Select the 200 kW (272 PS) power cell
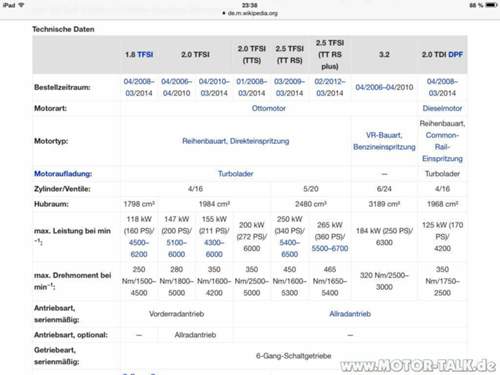Viewport: 500px width, 375px height. 252,237
